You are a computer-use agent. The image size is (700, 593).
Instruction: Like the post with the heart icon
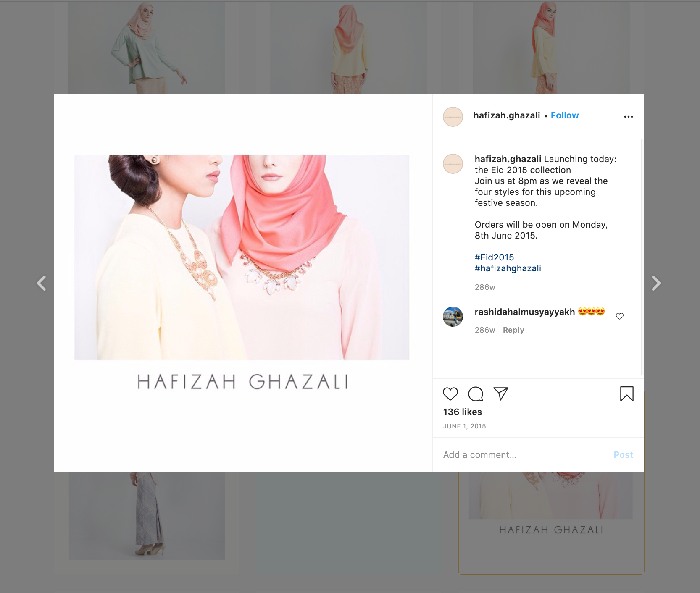(450, 394)
